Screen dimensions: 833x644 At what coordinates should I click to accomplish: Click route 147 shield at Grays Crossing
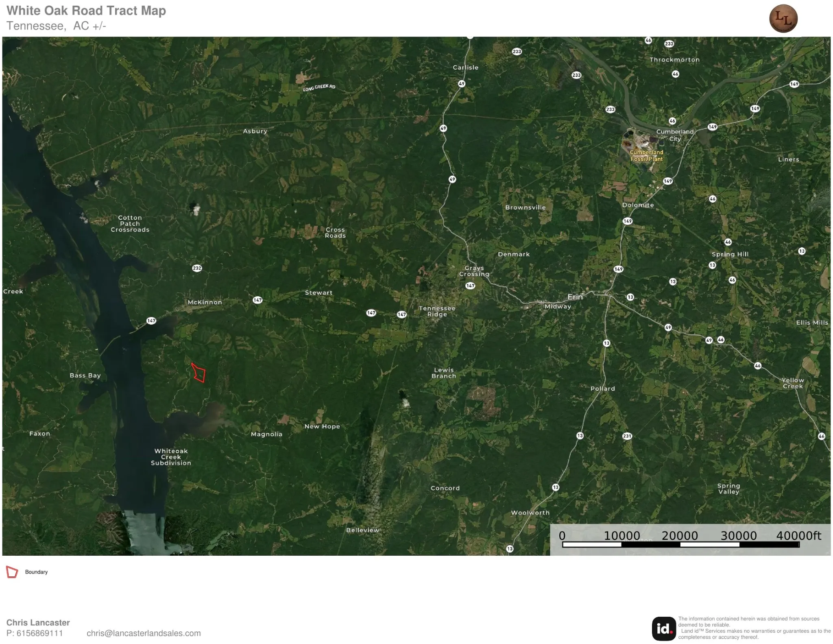click(470, 286)
